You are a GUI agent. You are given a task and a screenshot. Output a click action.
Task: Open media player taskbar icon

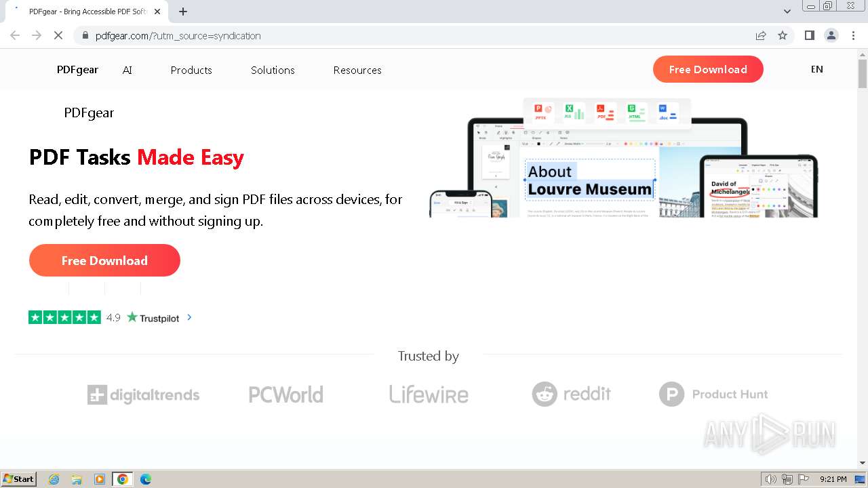point(100,479)
